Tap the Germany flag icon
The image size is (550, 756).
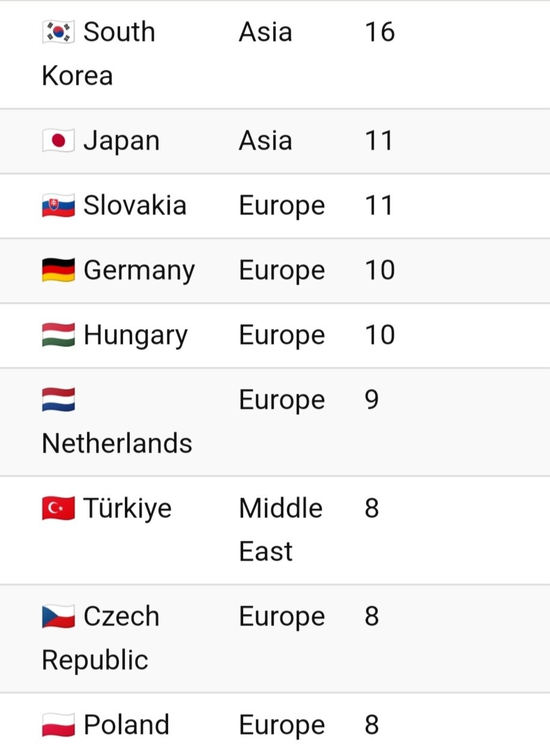(58, 271)
